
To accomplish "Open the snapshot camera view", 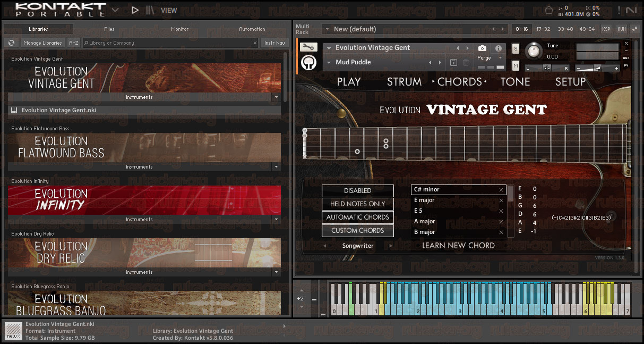I will pos(482,48).
